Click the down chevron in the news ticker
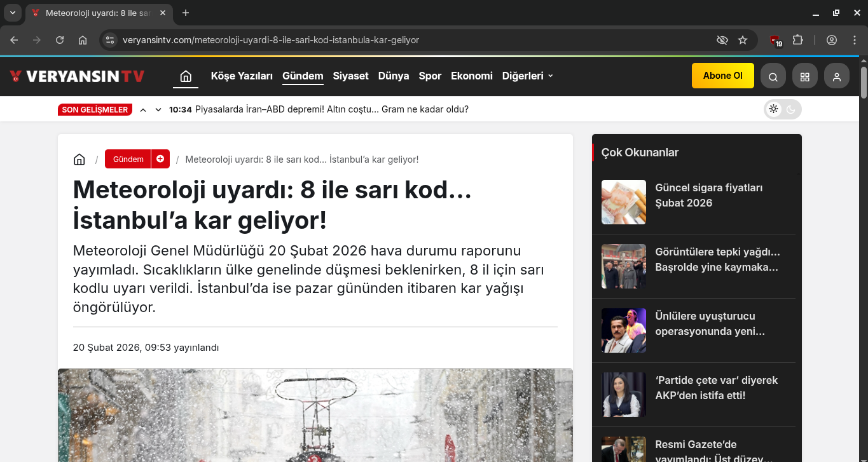The height and width of the screenshot is (462, 868). point(158,109)
